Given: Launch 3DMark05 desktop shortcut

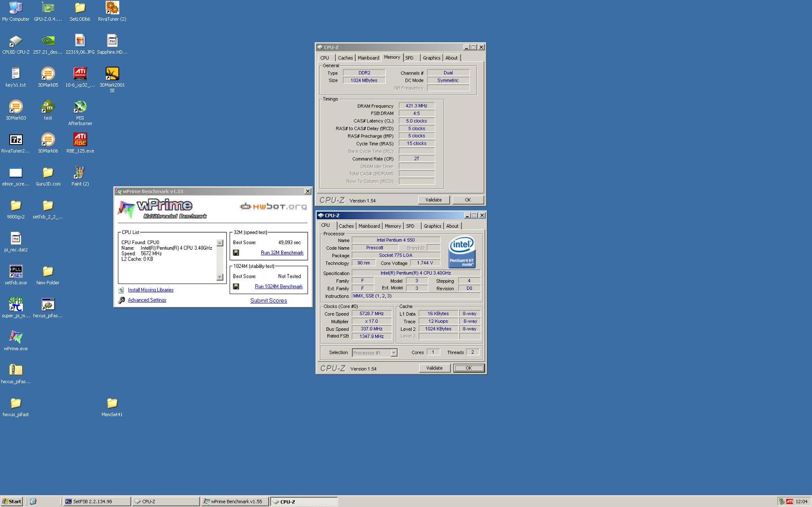Looking at the screenshot, I should click(x=48, y=74).
